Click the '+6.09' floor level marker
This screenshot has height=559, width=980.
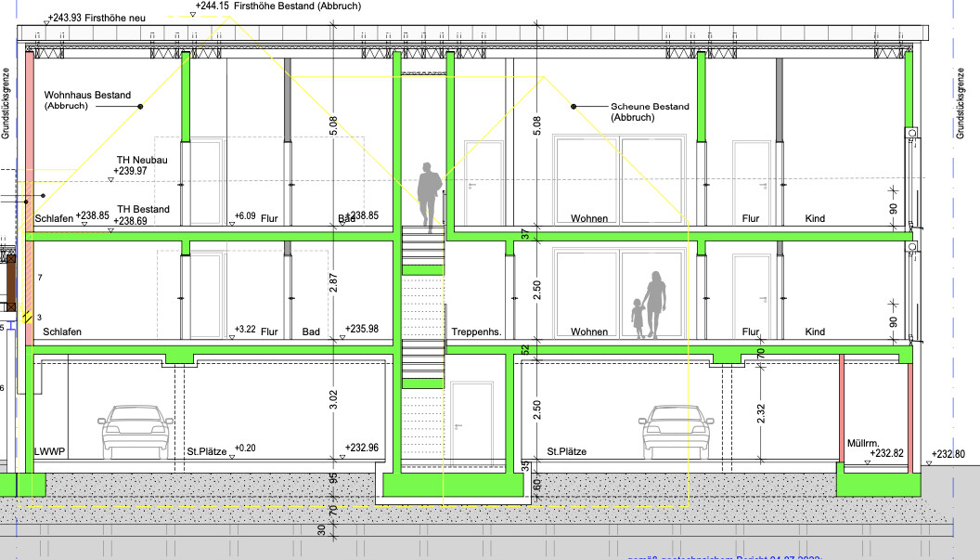pos(245,216)
